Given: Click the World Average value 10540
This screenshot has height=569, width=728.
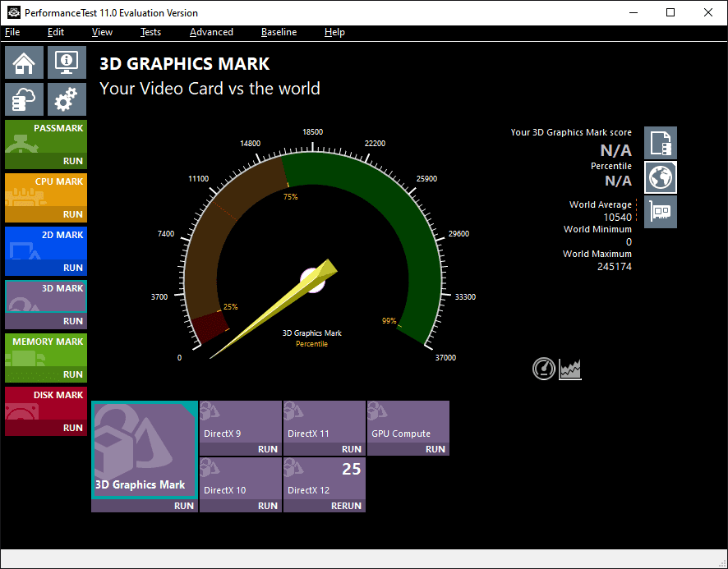Looking at the screenshot, I should click(x=617, y=218).
